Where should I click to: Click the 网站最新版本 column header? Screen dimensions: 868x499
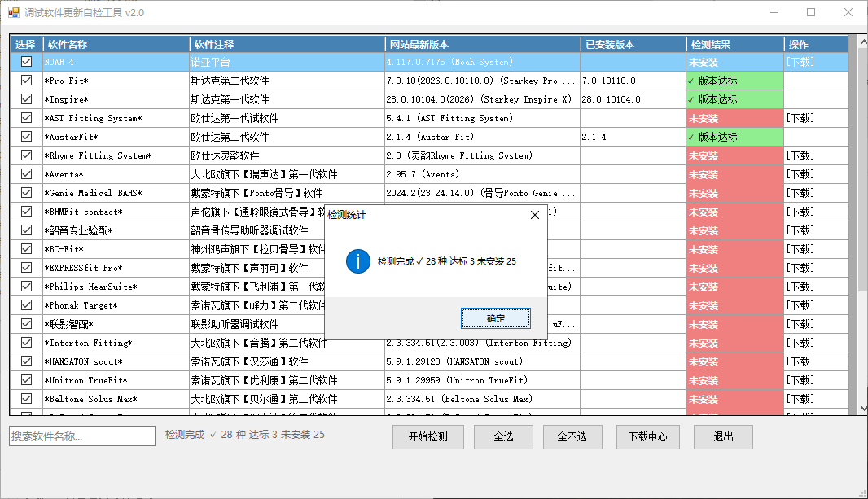483,44
